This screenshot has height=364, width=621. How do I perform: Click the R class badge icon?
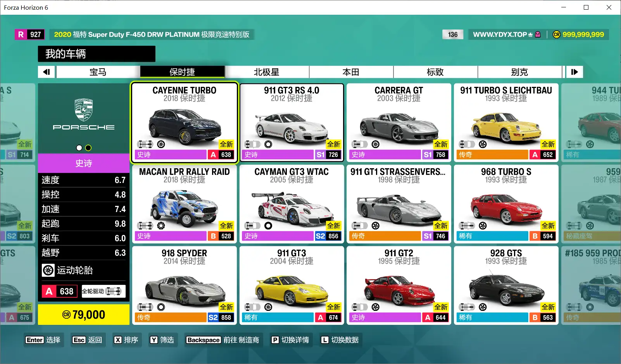(x=21, y=35)
